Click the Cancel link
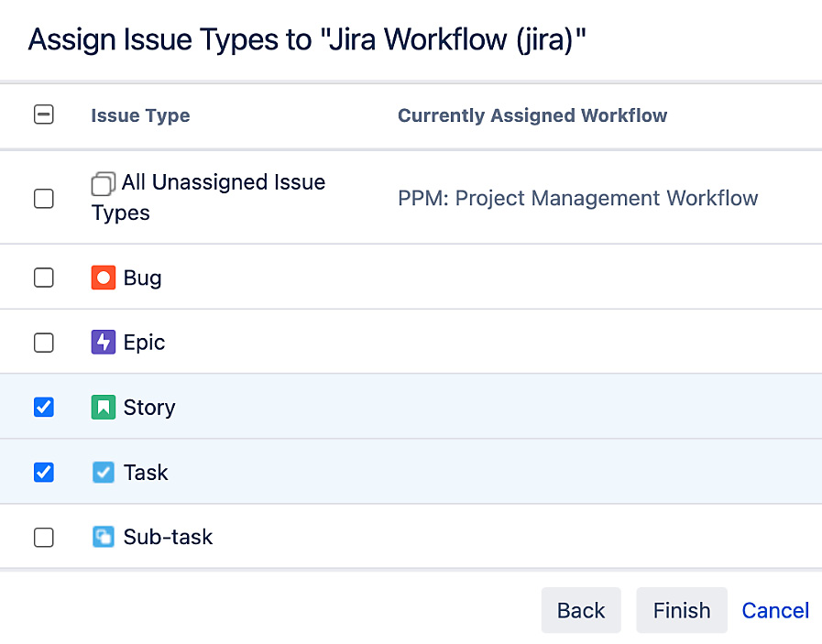This screenshot has width=822, height=644. coord(775,610)
